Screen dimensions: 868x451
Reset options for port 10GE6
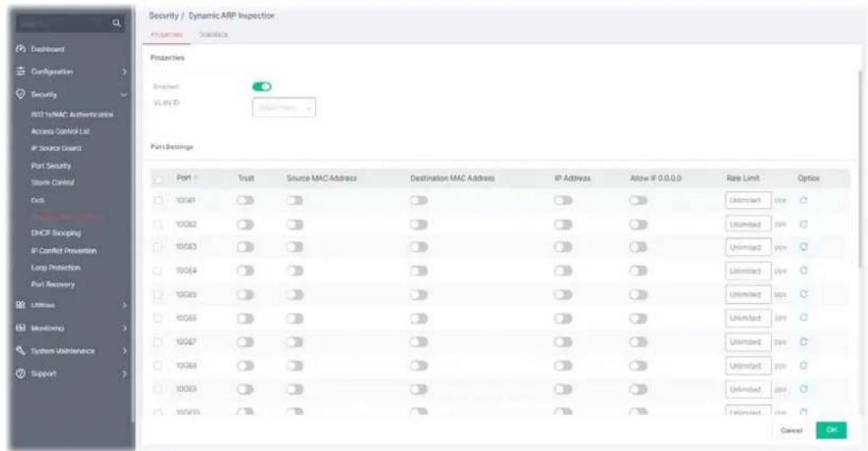[804, 318]
